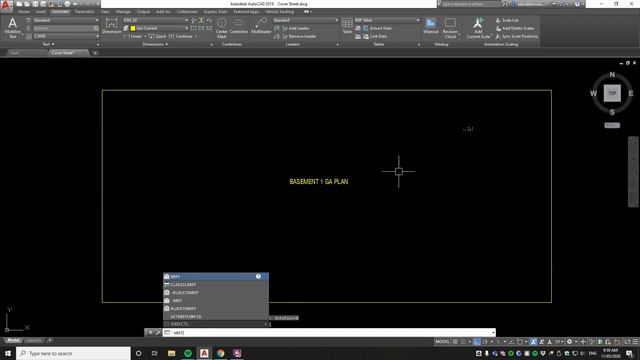Expand the Text panel
The height and width of the screenshot is (360, 640).
tap(48, 44)
